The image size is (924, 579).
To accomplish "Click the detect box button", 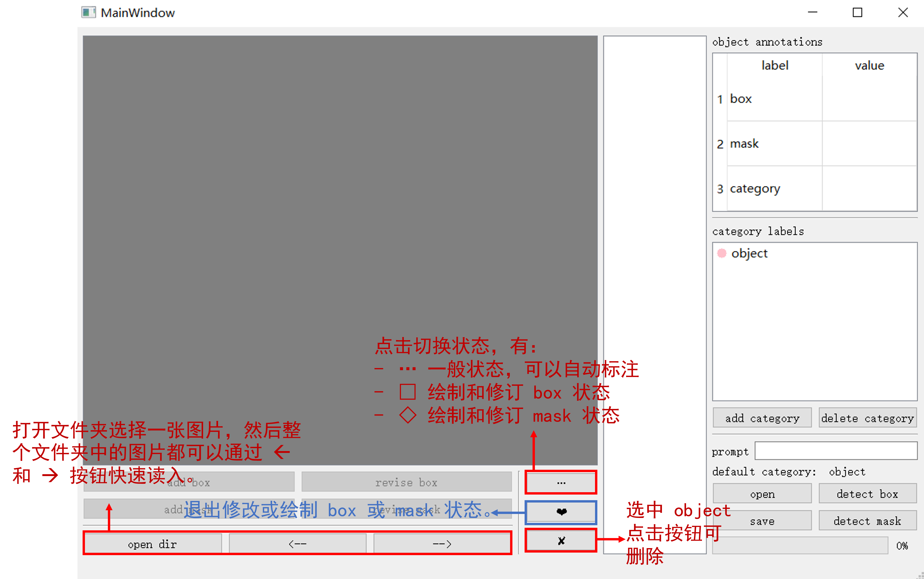I will (867, 494).
